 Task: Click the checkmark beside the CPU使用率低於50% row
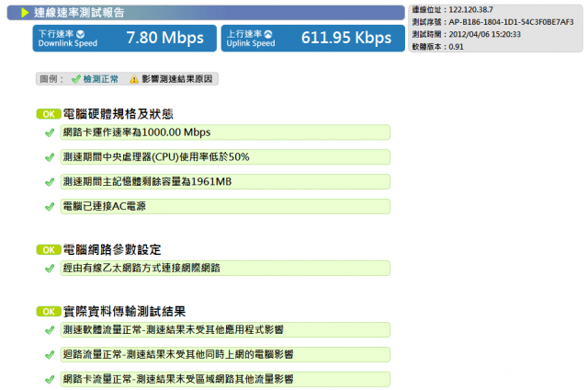click(x=50, y=157)
